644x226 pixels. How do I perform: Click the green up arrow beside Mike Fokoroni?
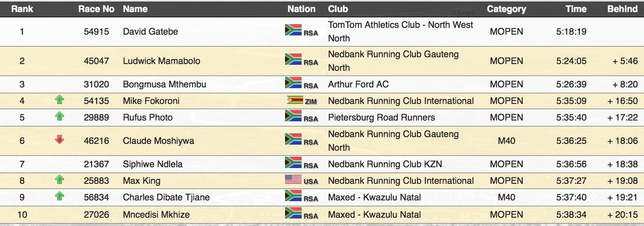point(59,101)
